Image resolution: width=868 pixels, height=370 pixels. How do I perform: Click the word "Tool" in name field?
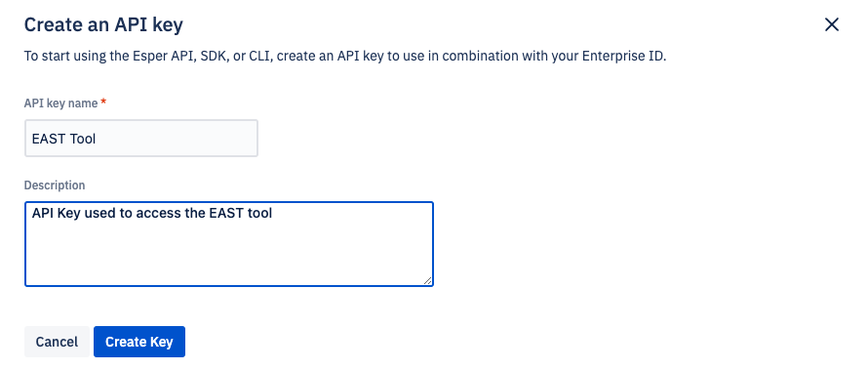click(x=82, y=139)
